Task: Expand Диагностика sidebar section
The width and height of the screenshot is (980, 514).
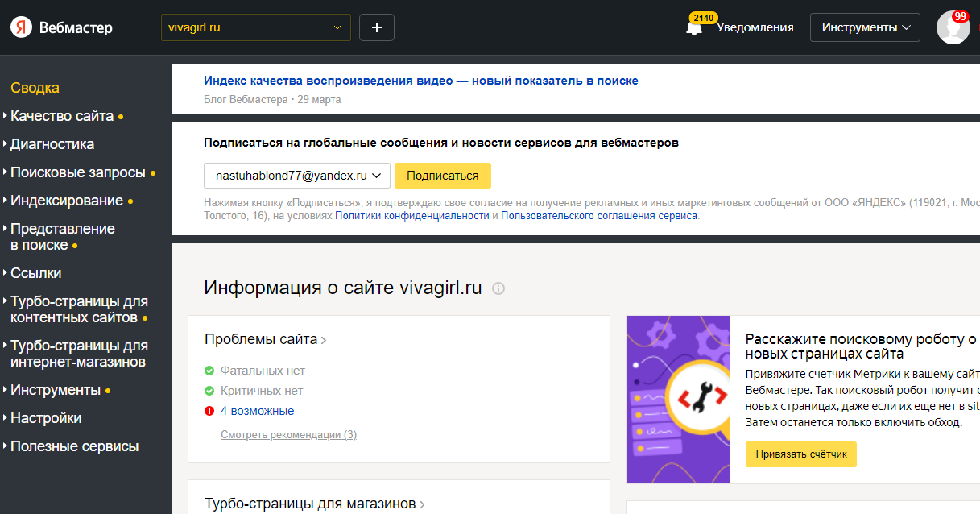Action: [x=52, y=144]
